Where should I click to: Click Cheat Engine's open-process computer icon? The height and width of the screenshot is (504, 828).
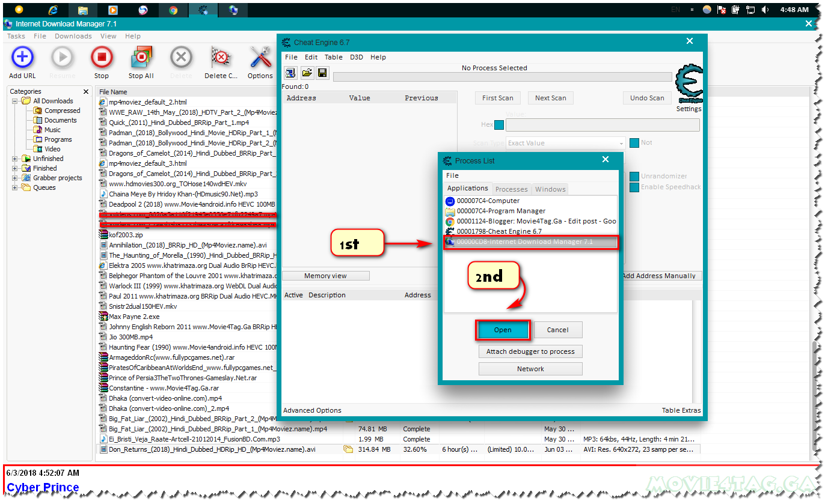[290, 73]
